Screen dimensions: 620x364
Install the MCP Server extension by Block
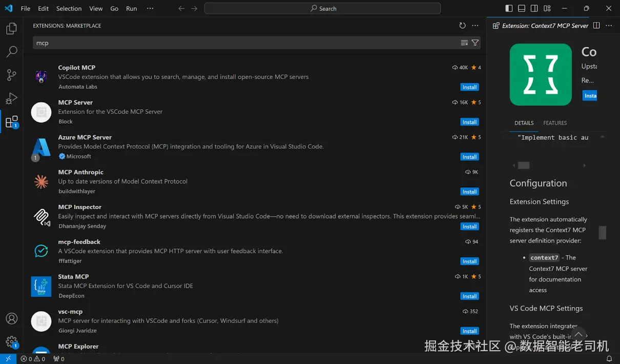pyautogui.click(x=469, y=122)
